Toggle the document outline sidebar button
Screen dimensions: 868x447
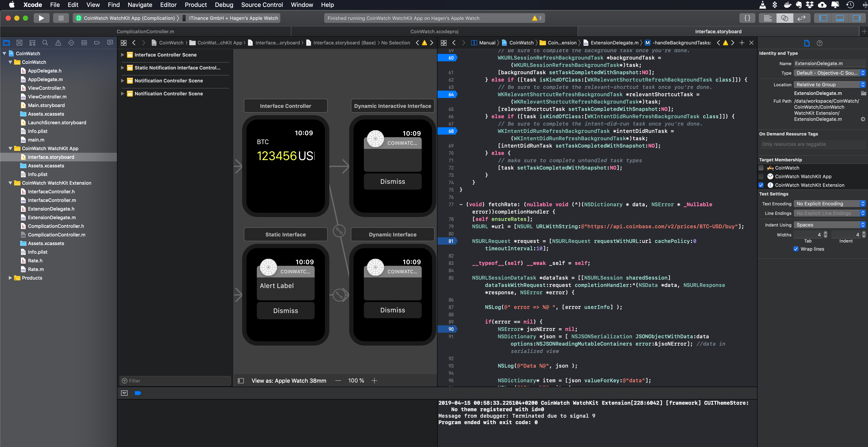pyautogui.click(x=241, y=381)
